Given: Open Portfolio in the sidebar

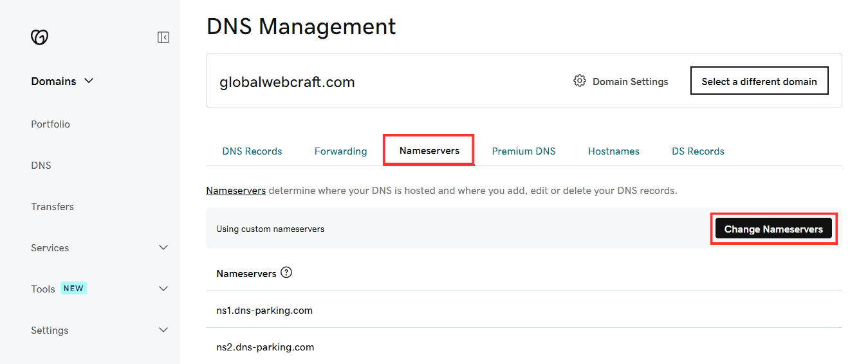Looking at the screenshot, I should (51, 124).
